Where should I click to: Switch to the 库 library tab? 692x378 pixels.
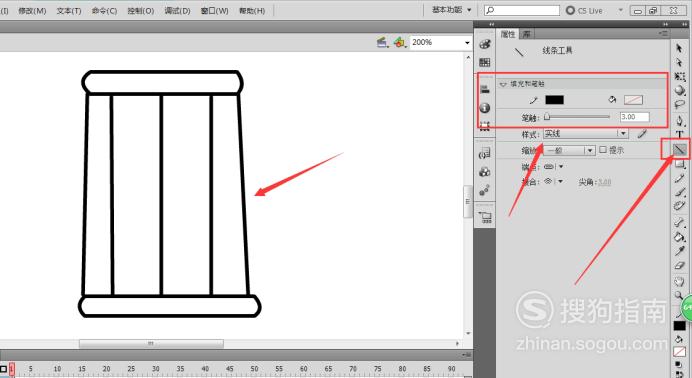pyautogui.click(x=527, y=34)
